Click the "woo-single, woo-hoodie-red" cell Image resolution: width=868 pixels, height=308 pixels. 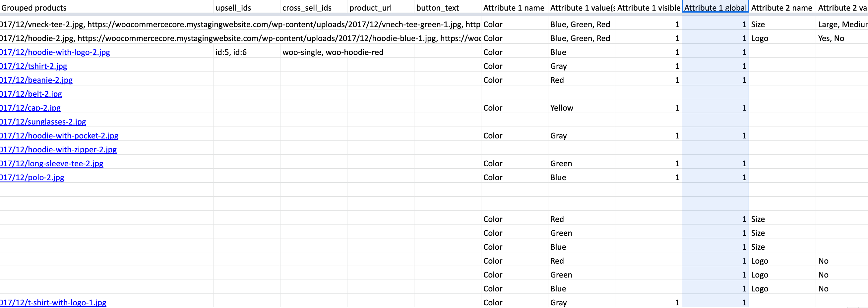point(333,52)
